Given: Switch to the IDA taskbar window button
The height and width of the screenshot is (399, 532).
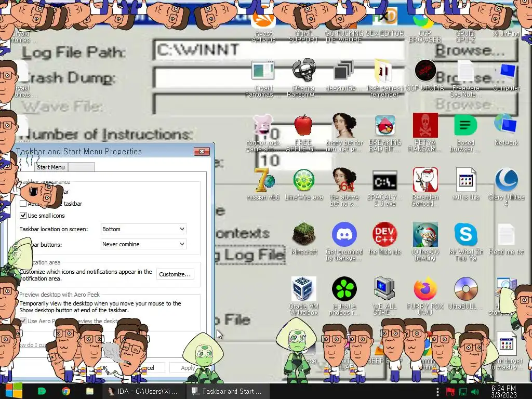Looking at the screenshot, I should pyautogui.click(x=144, y=391).
